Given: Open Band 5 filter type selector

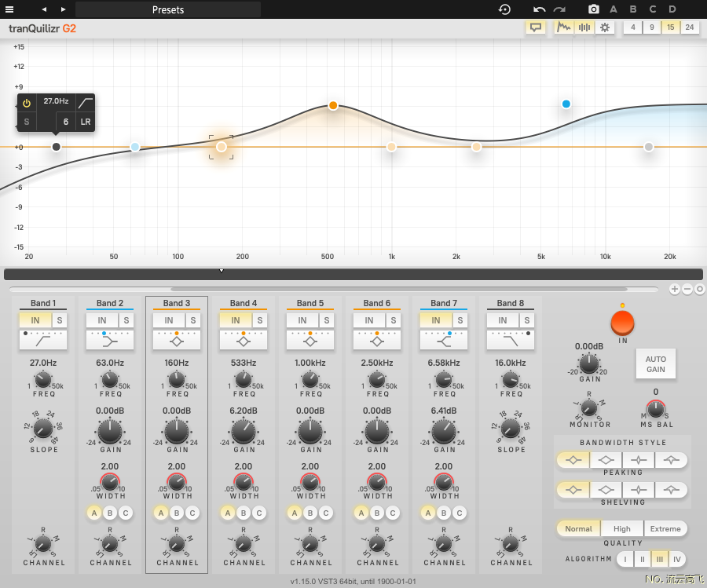Looking at the screenshot, I should [310, 340].
